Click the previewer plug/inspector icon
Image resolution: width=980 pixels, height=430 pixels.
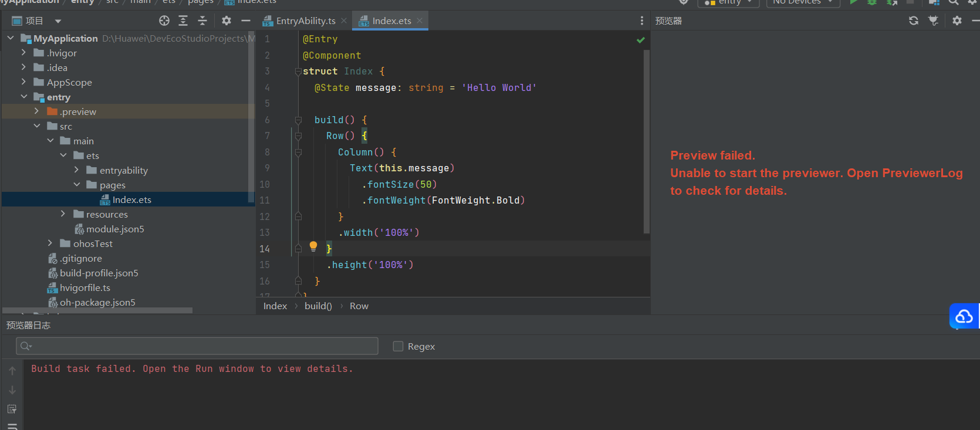pyautogui.click(x=933, y=21)
